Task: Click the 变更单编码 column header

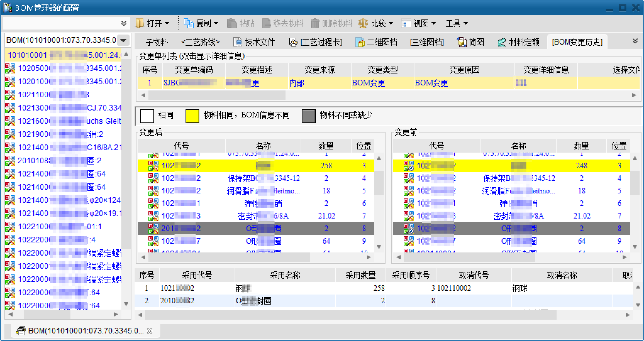Action: point(194,70)
